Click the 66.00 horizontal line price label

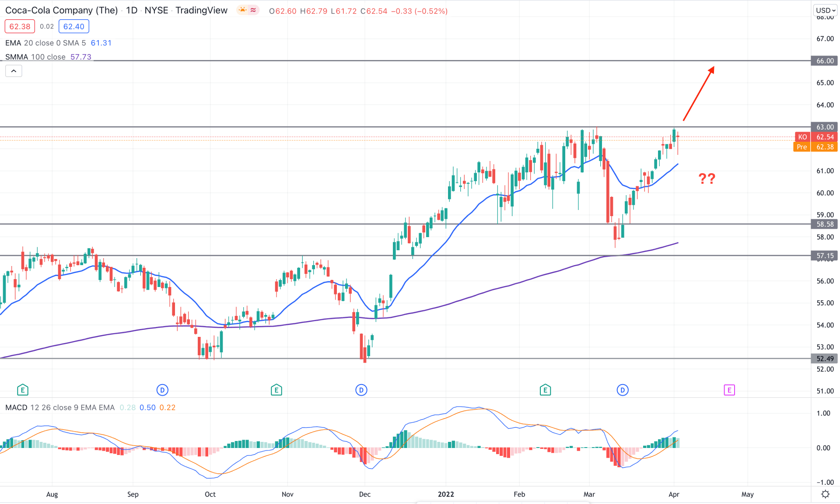click(825, 61)
